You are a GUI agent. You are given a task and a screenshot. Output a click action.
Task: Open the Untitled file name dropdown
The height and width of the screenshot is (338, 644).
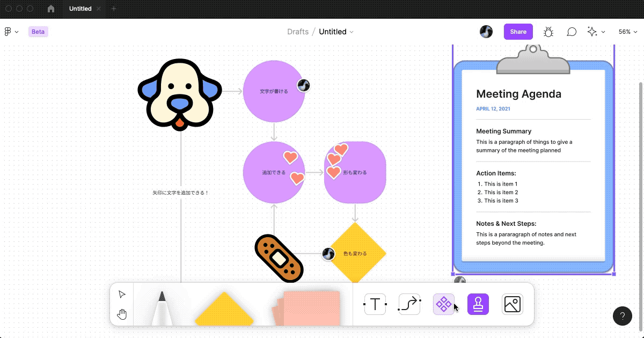pyautogui.click(x=336, y=32)
